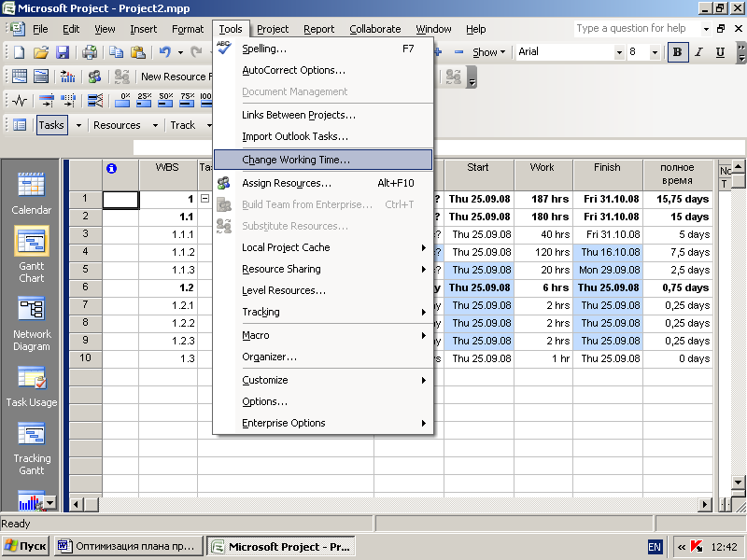Open the Collaborate menu
Image resolution: width=747 pixels, height=560 pixels.
point(375,29)
